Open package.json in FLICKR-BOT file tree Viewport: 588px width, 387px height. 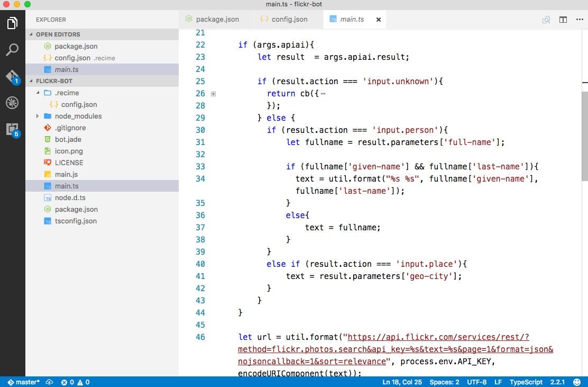tap(102, 209)
